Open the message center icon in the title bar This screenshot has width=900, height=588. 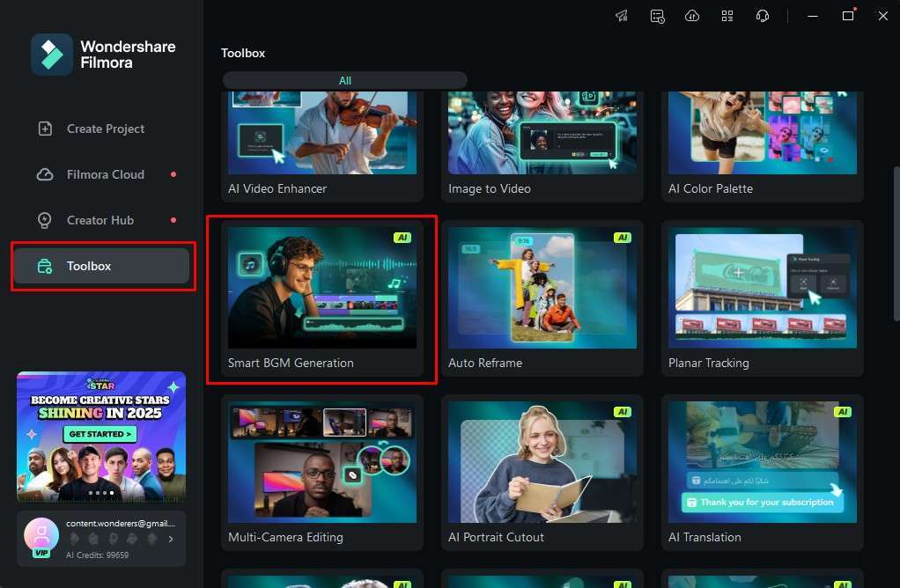(657, 16)
